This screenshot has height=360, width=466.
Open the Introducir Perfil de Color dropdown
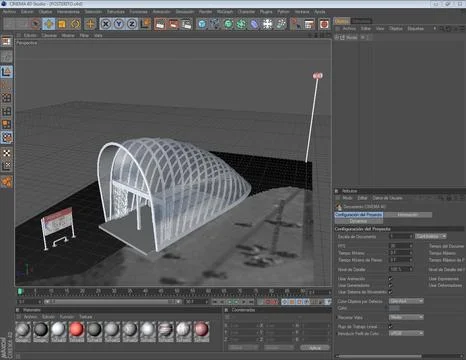tap(406, 333)
